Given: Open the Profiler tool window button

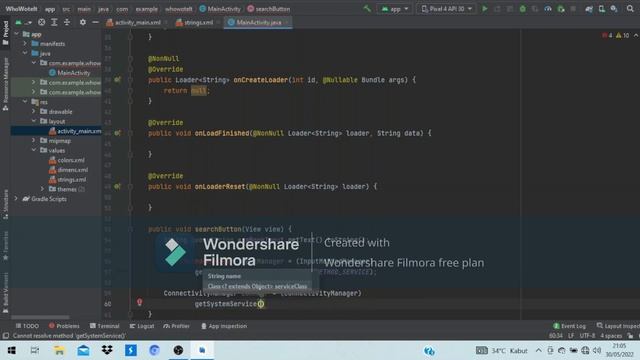Looking at the screenshot, I should [x=176, y=326].
